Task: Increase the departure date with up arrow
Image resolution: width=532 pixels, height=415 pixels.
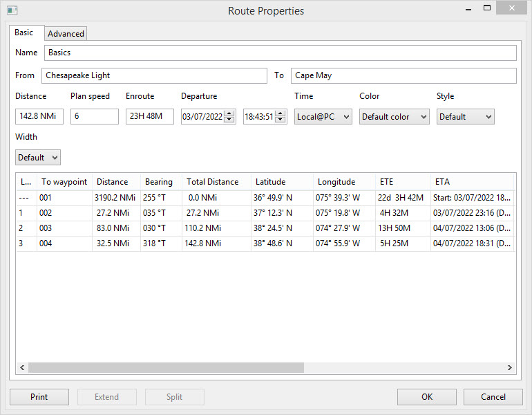Action: 230,113
